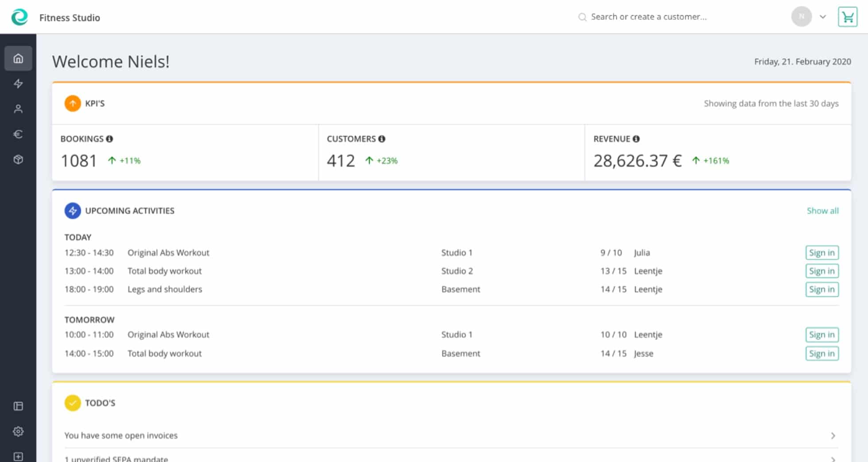Click 'Legs and shoulders' activity name

(x=165, y=289)
